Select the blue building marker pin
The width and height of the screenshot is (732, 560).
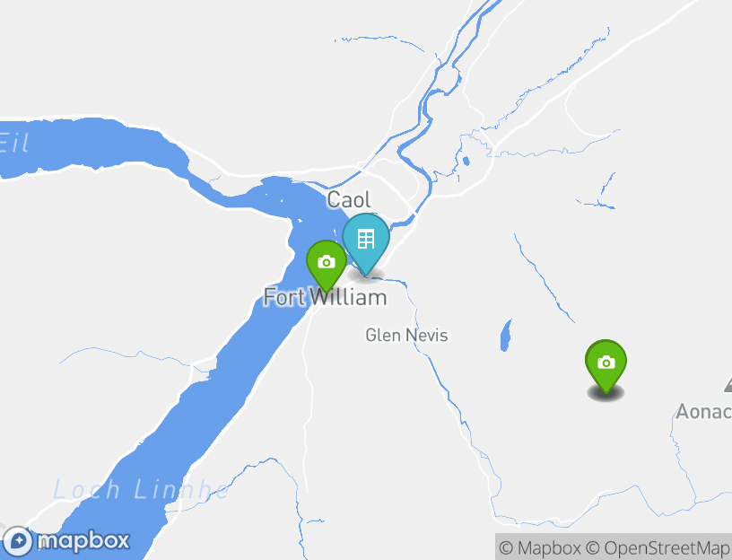[x=366, y=243]
